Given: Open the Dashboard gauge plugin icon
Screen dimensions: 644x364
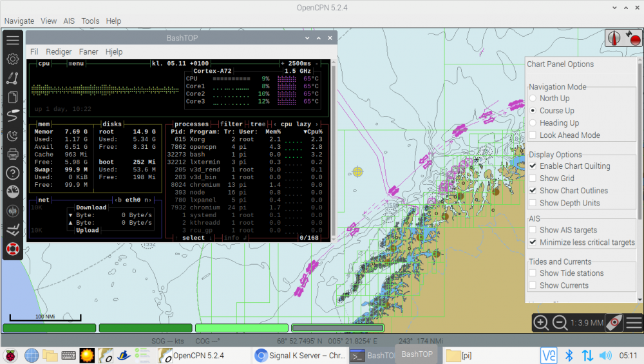Looking at the screenshot, I should 13,192.
